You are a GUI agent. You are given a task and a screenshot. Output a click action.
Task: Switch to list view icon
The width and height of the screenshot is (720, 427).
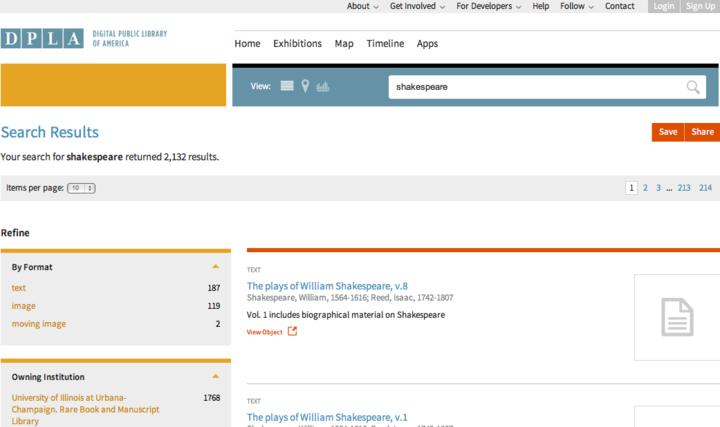[287, 86]
